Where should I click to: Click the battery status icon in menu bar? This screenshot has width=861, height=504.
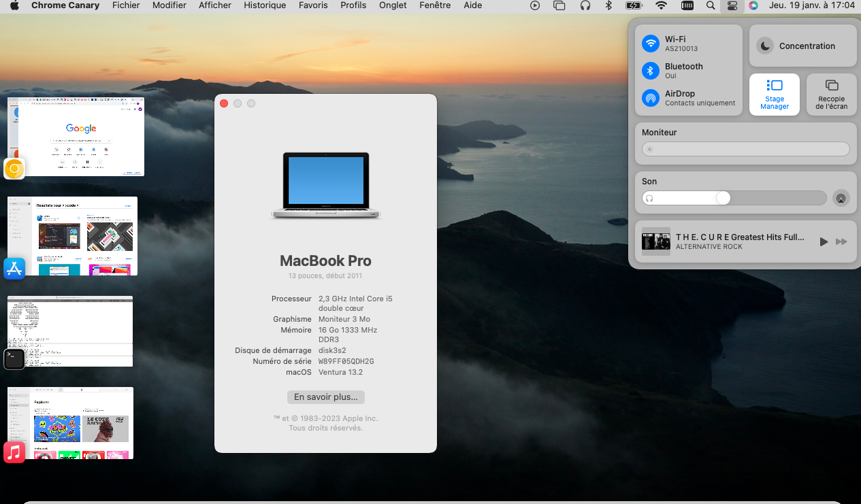(x=634, y=5)
